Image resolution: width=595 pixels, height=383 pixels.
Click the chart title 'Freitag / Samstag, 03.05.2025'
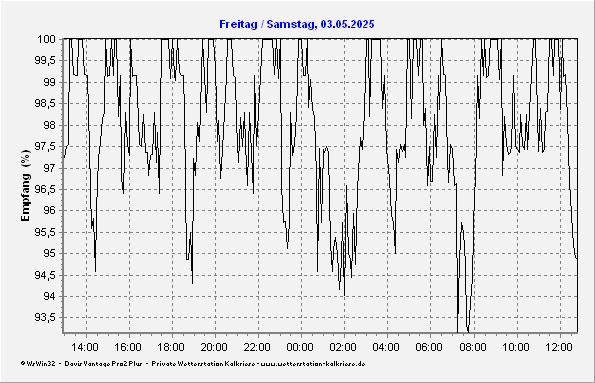(x=297, y=24)
